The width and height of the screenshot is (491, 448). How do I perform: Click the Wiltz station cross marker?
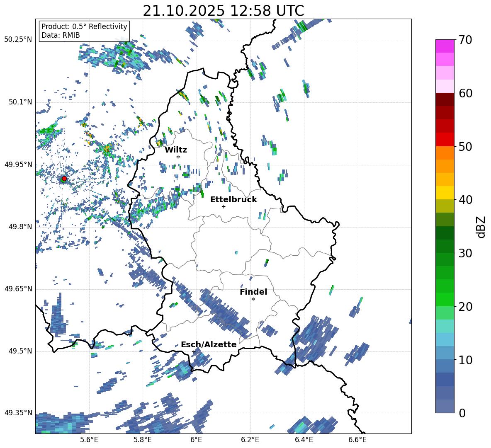[178, 157]
